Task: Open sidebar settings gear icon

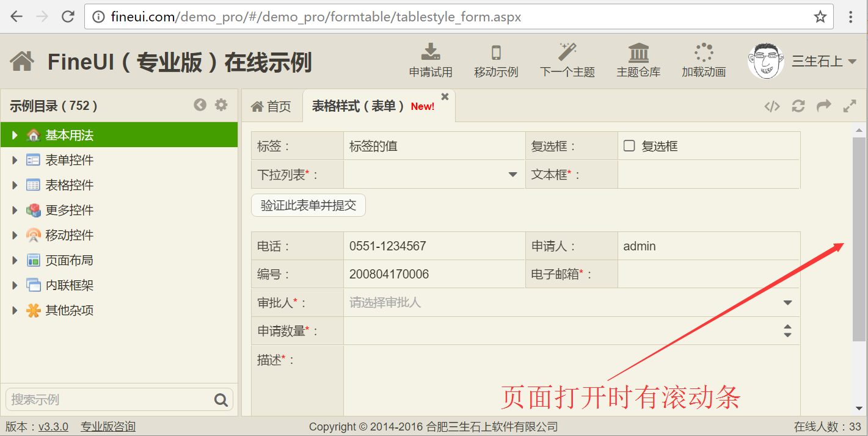Action: 221,105
